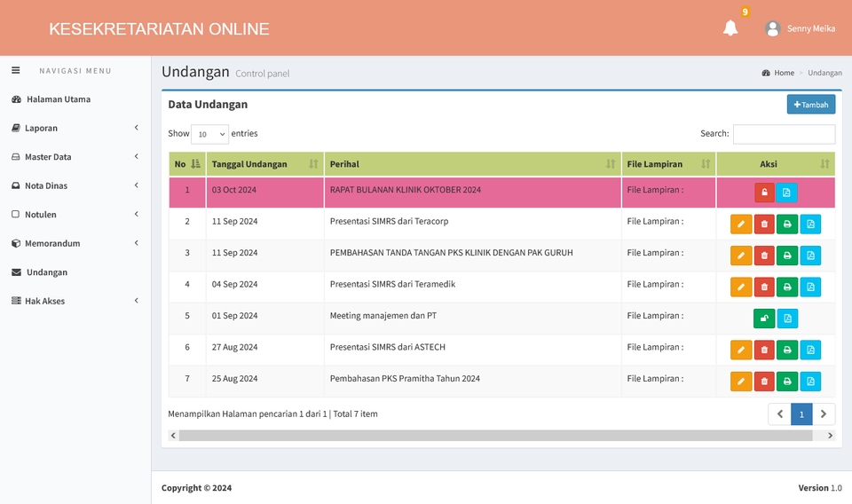Viewport: 852px width, 504px height.
Task: Sort table by Aksi column
Action: (x=776, y=164)
